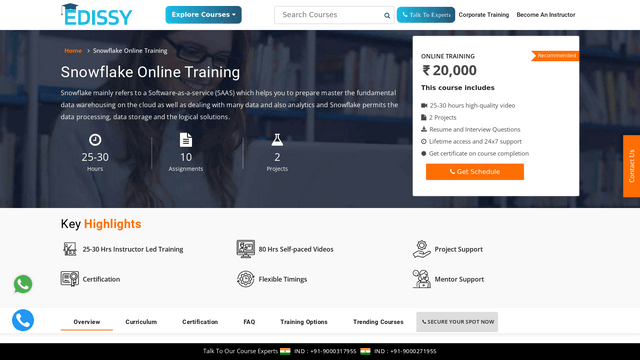Click the WhatsApp chat icon

(x=23, y=284)
